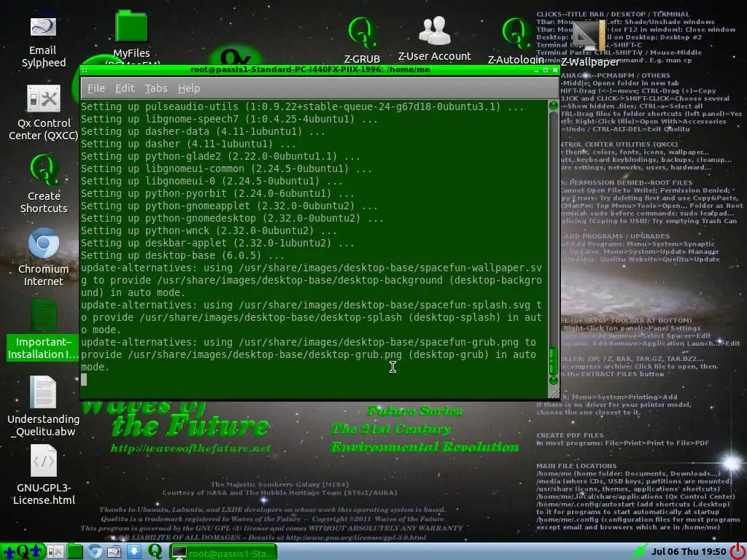The image size is (747, 560).
Task: Click the 'spacefun-splash.svg' update-alternatives line
Action: click(x=311, y=305)
